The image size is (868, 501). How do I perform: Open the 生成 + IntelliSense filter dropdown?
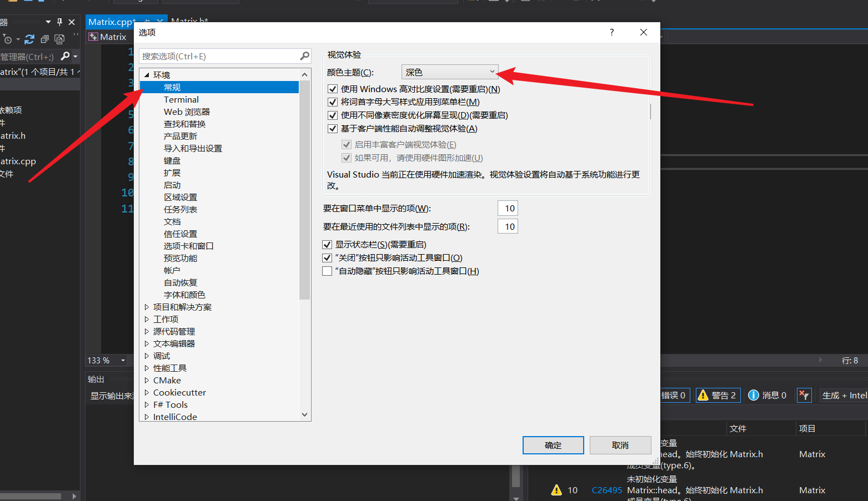(843, 395)
